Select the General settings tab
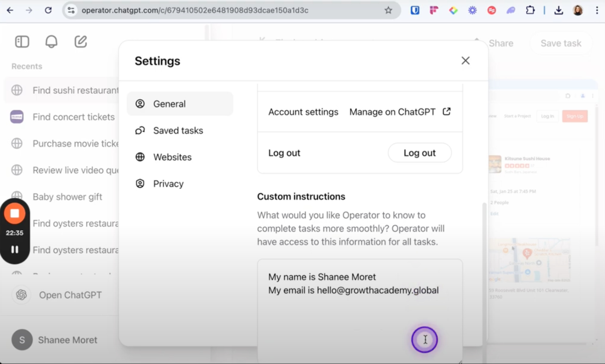 coord(180,104)
